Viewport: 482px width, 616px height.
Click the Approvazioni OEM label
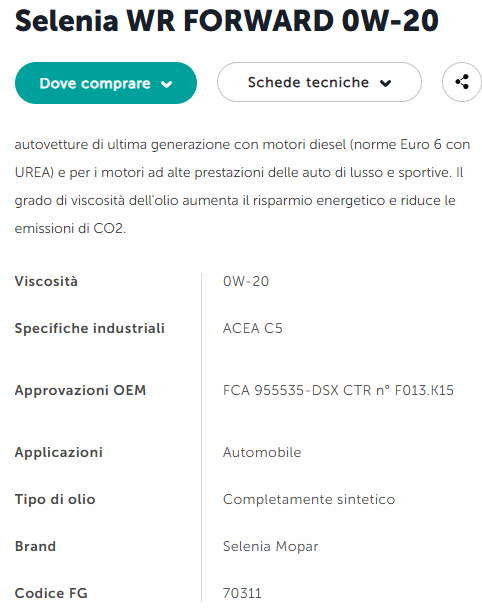81,390
